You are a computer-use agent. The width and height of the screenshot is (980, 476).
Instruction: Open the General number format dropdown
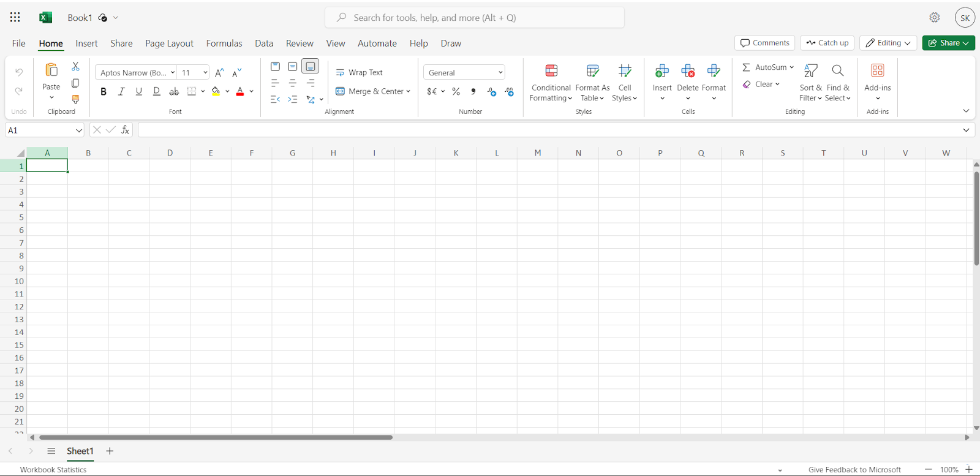point(464,72)
